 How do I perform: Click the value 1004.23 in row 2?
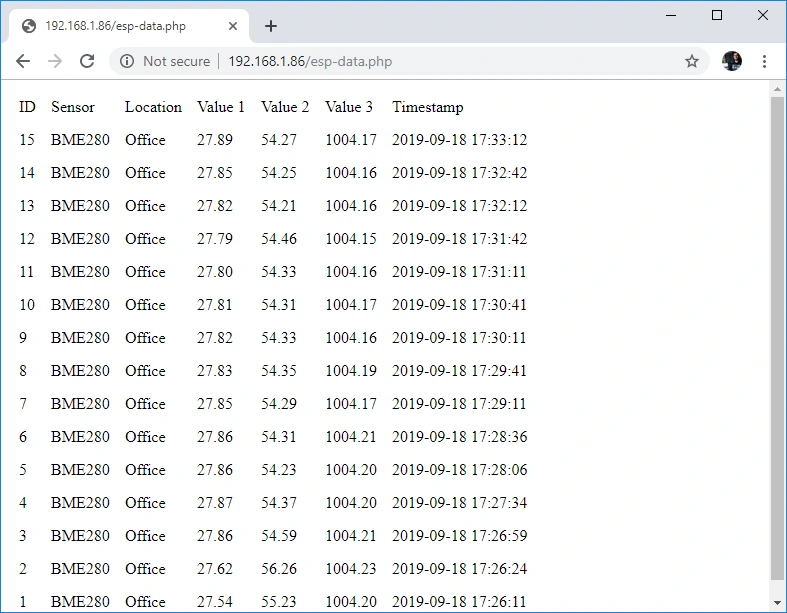[351, 569]
